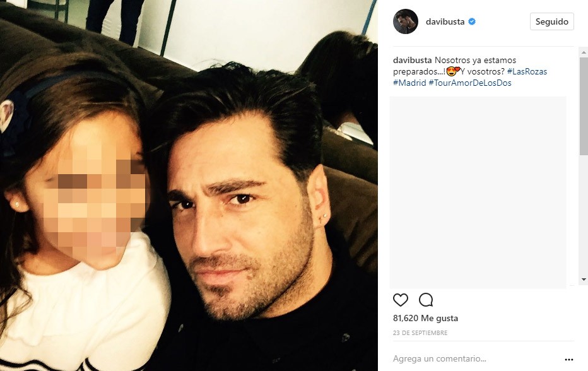Click the comments scrollbar thumb
The width and height of the screenshot is (588, 371).
(584, 106)
